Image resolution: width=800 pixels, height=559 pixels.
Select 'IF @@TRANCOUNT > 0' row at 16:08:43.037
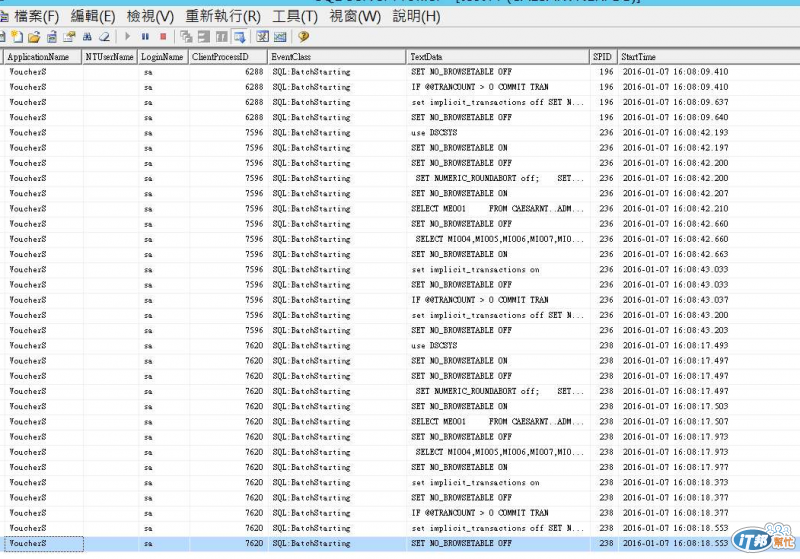click(x=400, y=300)
